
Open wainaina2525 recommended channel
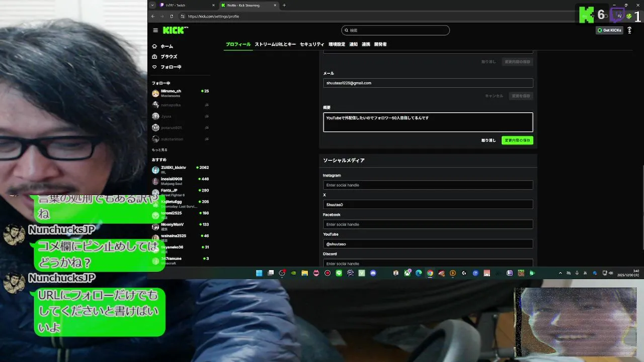pos(180,238)
